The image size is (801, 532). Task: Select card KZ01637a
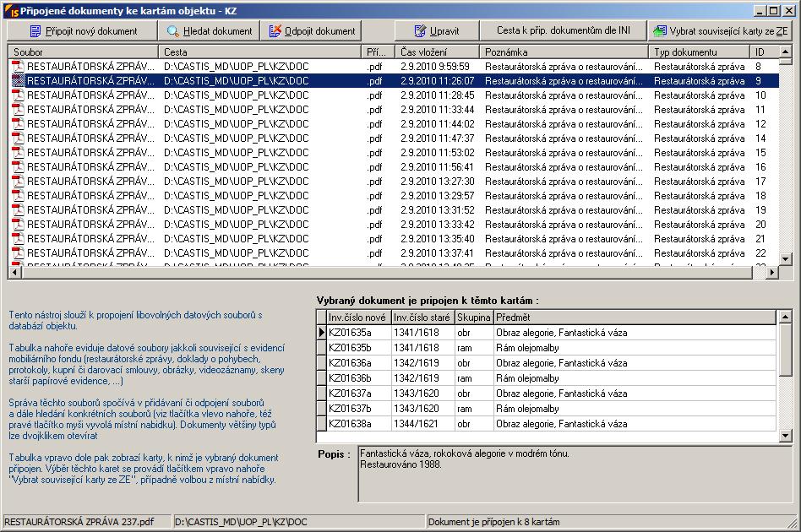pos(551,394)
